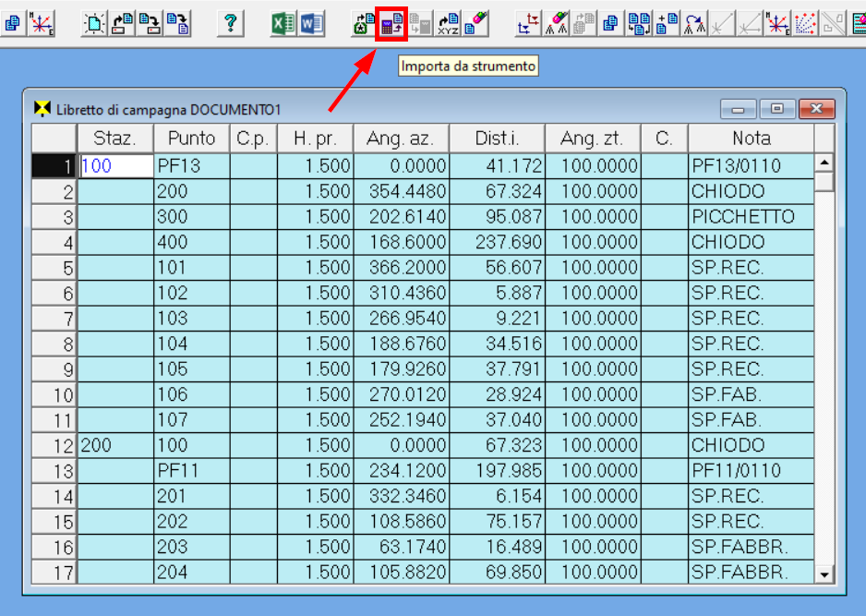Click the Dist.i. value 34.516

[x=497, y=344]
